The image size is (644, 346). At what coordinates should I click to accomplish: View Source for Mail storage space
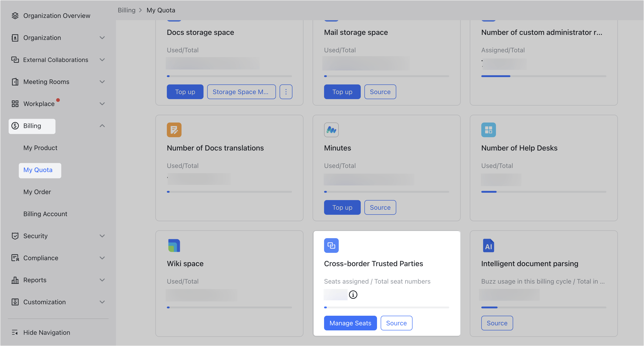[380, 92]
